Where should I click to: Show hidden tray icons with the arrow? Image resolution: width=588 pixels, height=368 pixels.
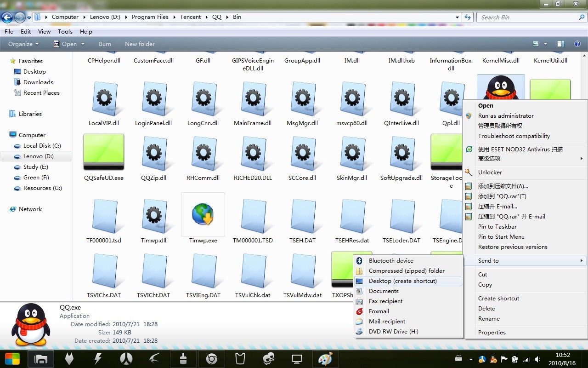470,359
